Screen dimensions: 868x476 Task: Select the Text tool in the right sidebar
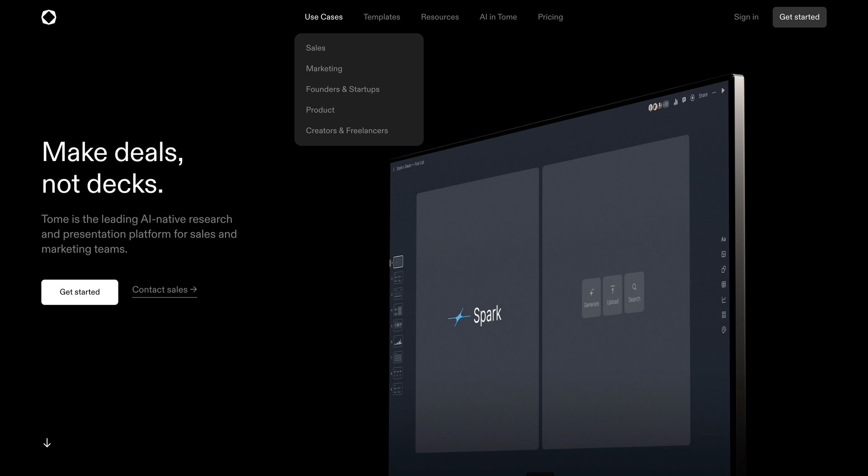tap(723, 239)
